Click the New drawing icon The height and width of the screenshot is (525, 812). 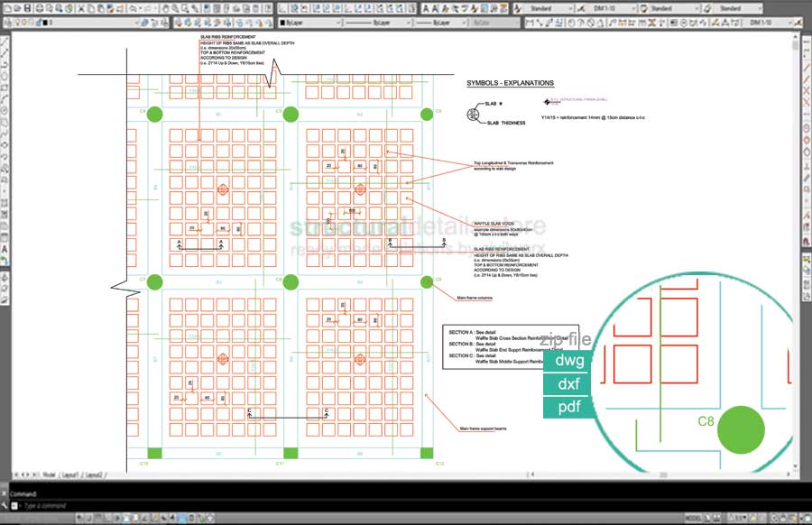(7, 8)
